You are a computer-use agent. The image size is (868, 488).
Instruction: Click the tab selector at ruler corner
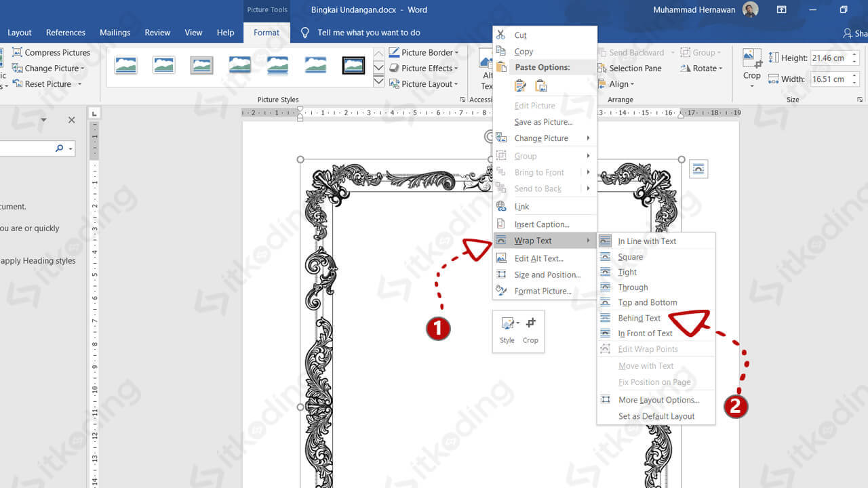(x=94, y=113)
